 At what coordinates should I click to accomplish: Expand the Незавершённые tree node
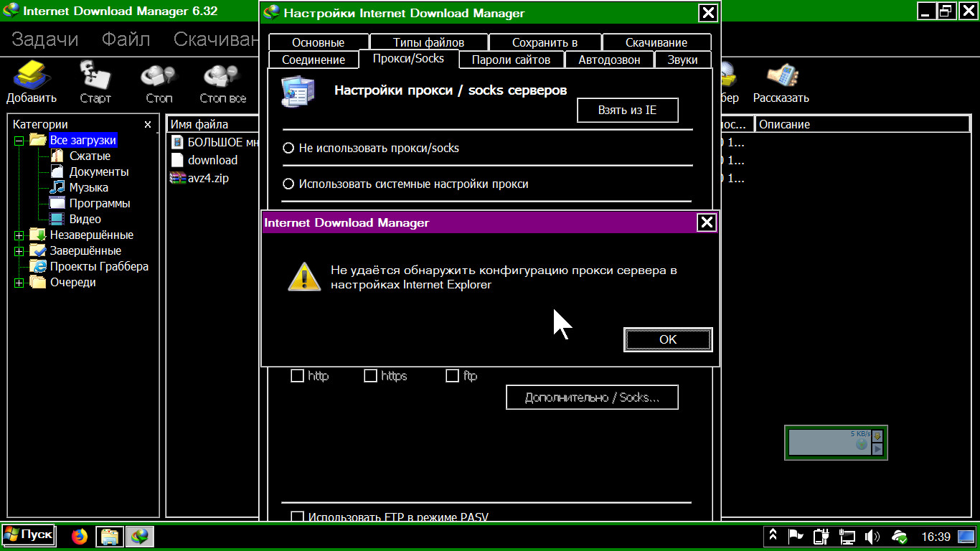click(19, 235)
